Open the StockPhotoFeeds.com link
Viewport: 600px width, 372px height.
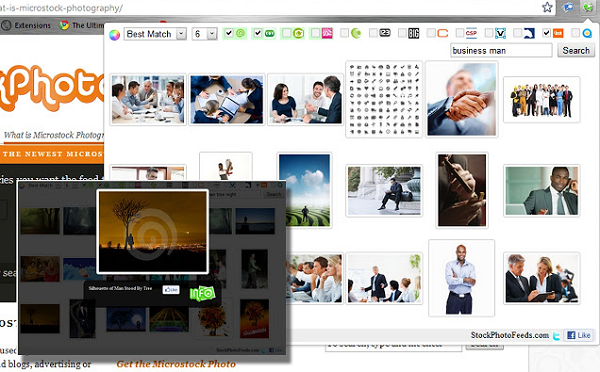(510, 335)
